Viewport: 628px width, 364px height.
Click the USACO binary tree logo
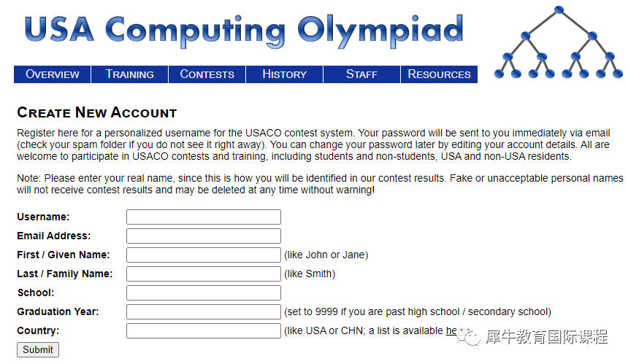point(559,42)
